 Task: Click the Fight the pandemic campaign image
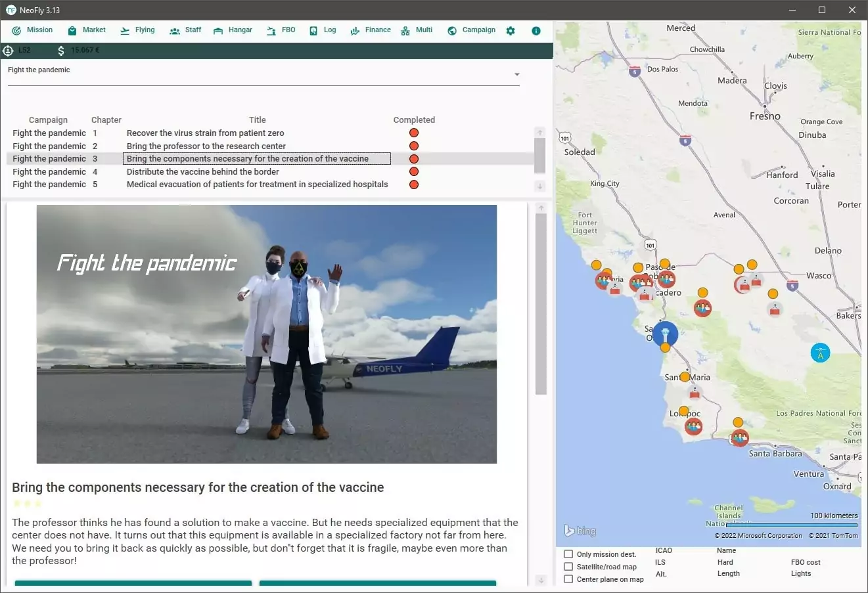266,334
